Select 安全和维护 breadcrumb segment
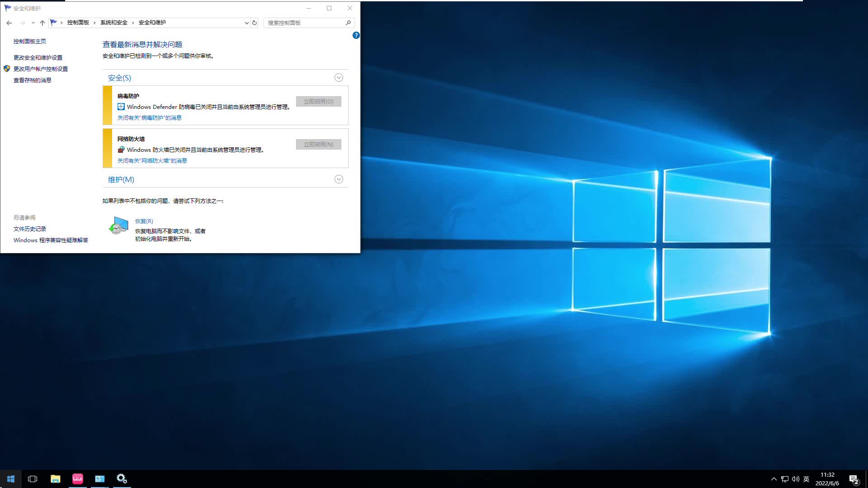The width and height of the screenshot is (868, 488). click(152, 23)
